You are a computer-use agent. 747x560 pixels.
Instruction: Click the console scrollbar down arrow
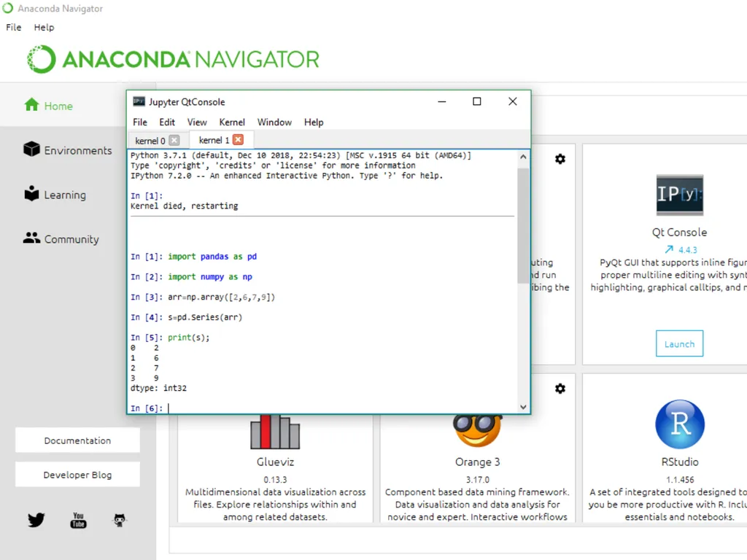(523, 407)
